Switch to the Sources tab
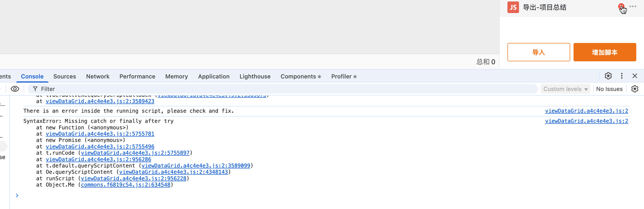This screenshot has height=209, width=644. [x=64, y=77]
